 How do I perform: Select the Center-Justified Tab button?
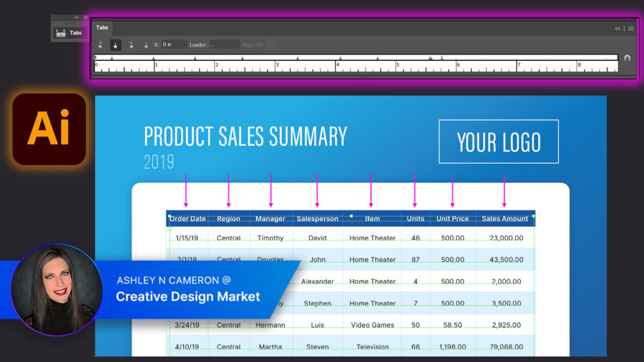pyautogui.click(x=116, y=45)
